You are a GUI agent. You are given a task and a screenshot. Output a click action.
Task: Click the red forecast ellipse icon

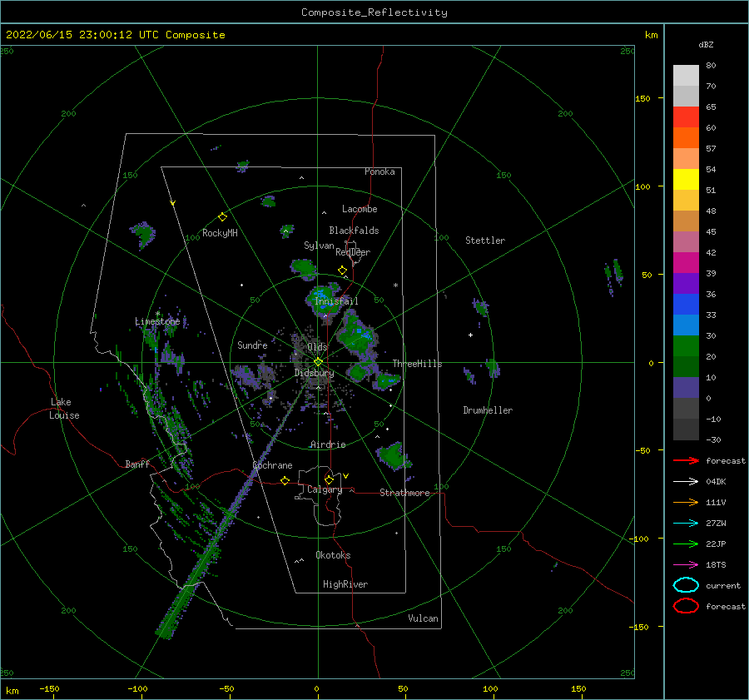point(686,606)
